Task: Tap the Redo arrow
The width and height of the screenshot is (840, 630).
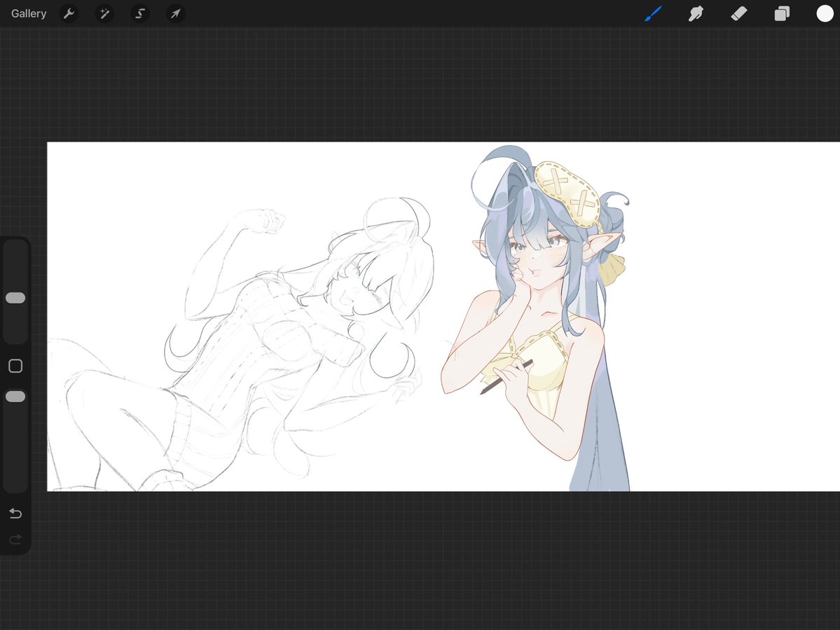Action: tap(15, 539)
